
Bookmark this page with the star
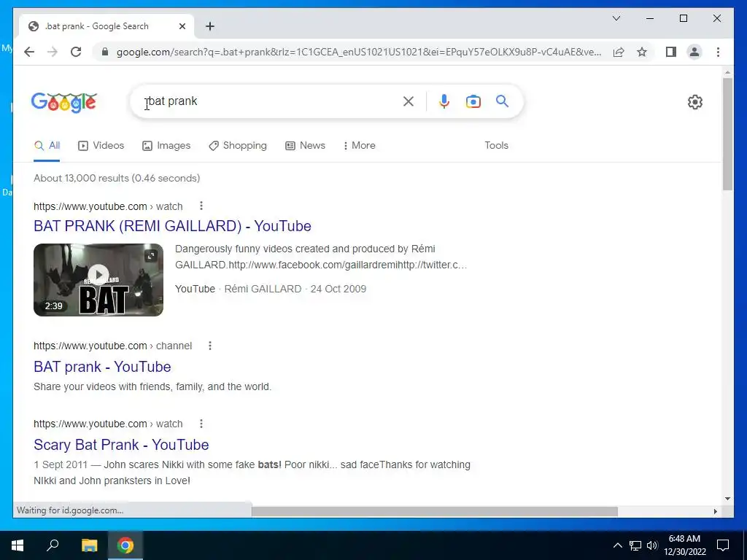(642, 52)
